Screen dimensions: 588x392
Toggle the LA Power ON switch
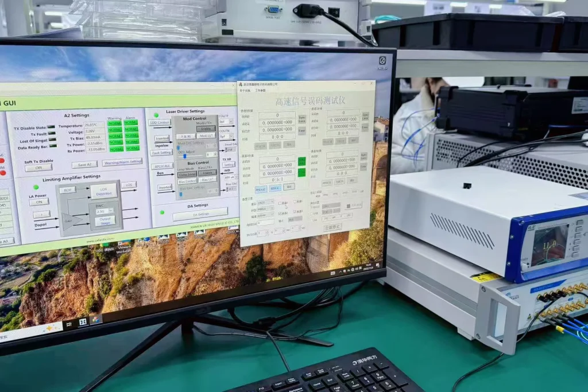[38, 201]
